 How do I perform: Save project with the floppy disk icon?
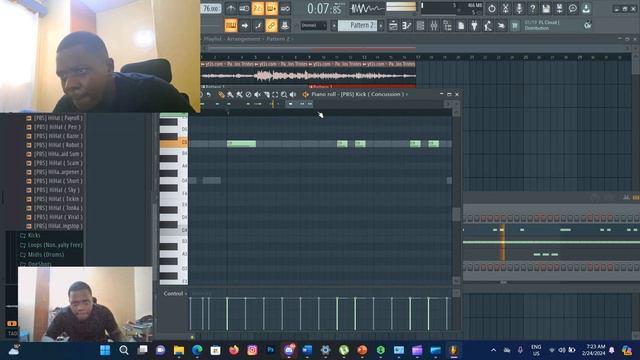pos(546,9)
